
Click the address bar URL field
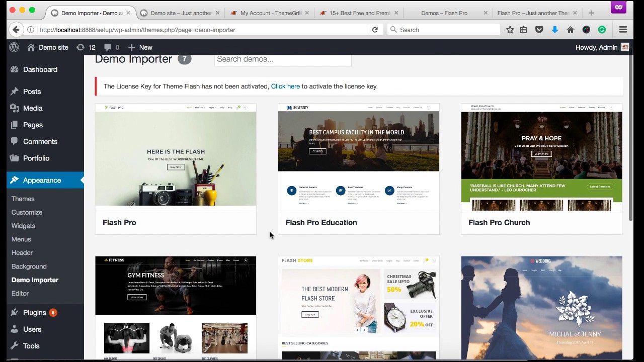201,30
